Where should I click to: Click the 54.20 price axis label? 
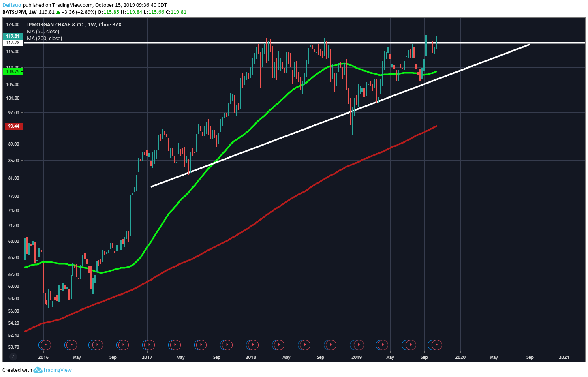click(13, 323)
